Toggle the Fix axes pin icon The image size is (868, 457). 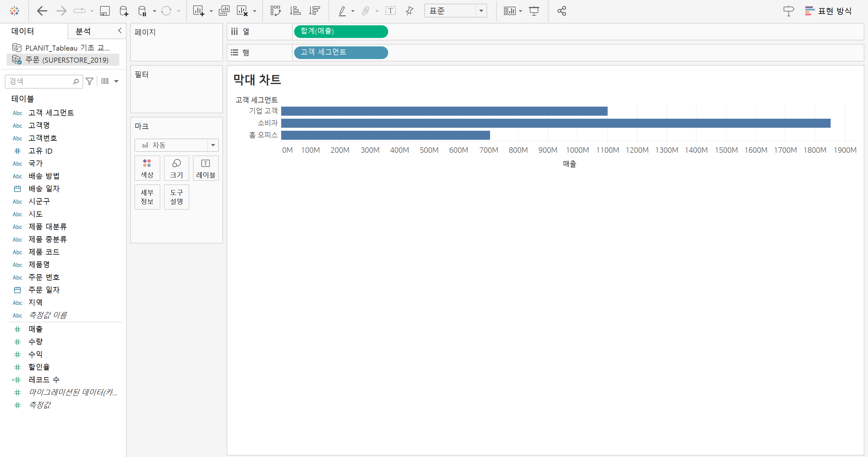pyautogui.click(x=409, y=11)
